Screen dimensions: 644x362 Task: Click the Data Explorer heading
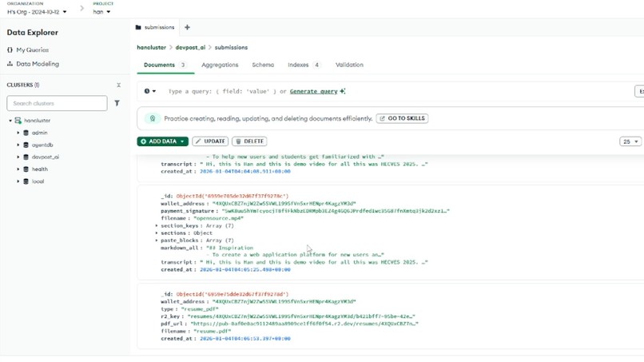[33, 33]
